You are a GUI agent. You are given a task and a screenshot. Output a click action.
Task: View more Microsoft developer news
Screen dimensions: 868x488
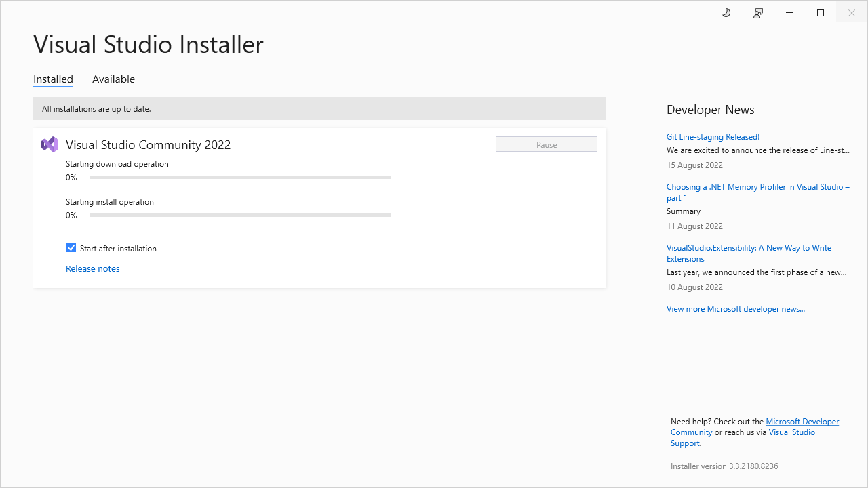tap(736, 308)
